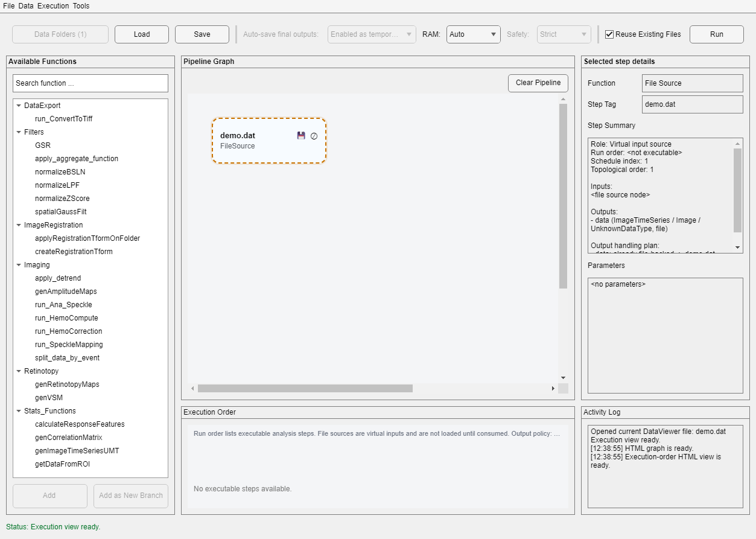Click 'No executable steps available.' text
756x539 pixels.
(243, 489)
